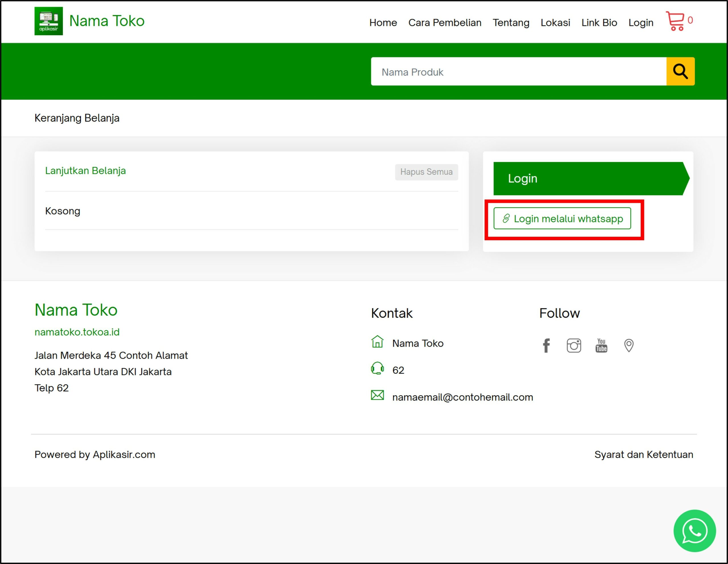This screenshot has height=564, width=728.
Task: Click the headset icon beside 62
Action: point(377,369)
